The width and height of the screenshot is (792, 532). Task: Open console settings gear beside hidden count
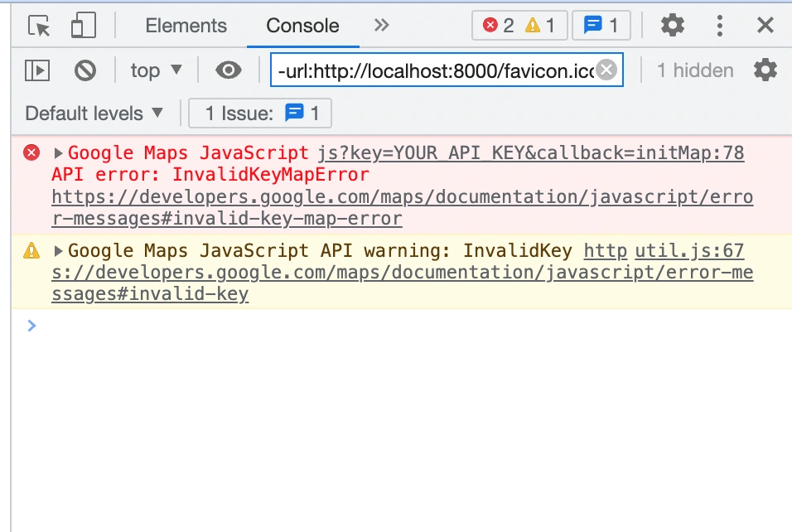[765, 70]
